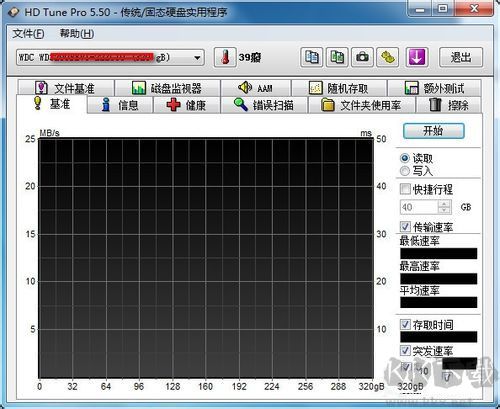
Task: Click the 最低速率 value box
Action: click(x=439, y=254)
